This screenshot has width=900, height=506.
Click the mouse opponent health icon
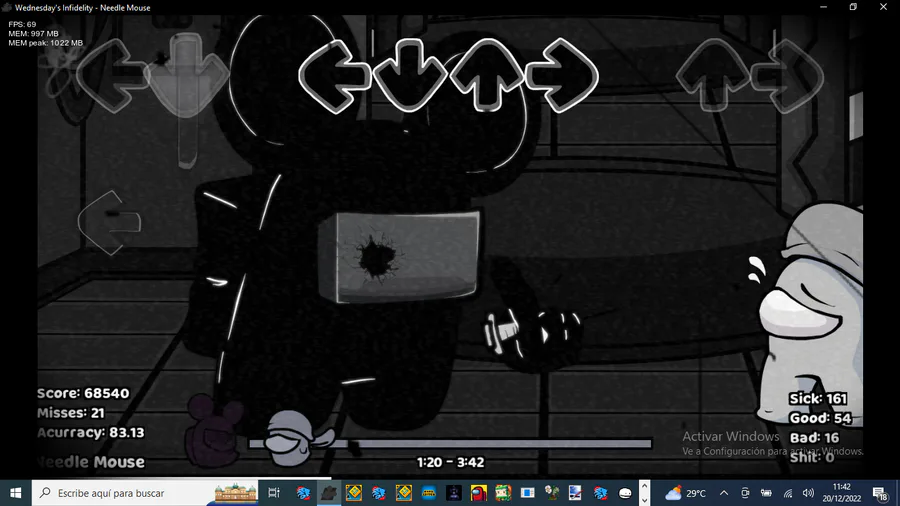coord(214,431)
